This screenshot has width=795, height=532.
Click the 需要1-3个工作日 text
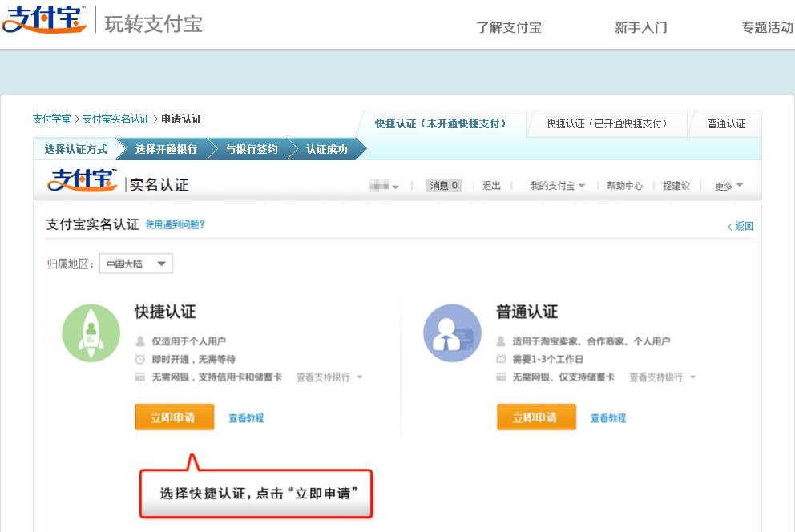547,359
